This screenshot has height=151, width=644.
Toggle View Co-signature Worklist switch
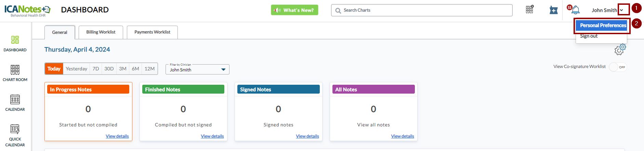(x=617, y=67)
